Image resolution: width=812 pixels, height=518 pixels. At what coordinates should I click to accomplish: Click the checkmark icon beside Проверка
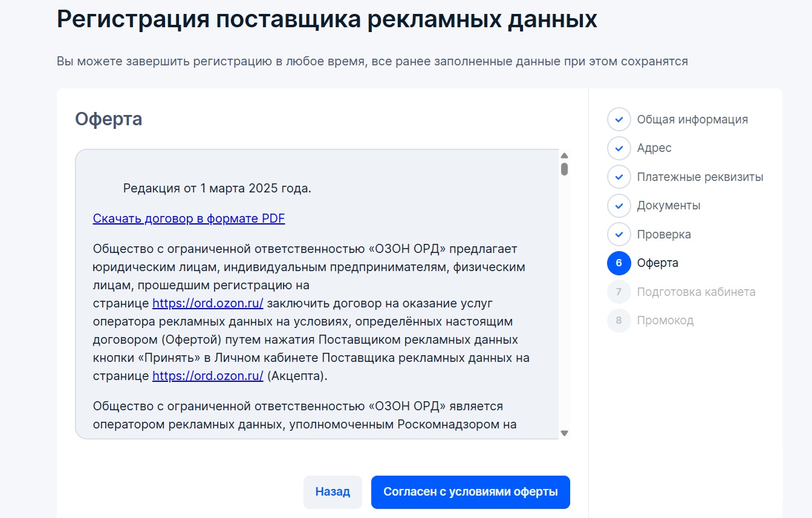(619, 234)
